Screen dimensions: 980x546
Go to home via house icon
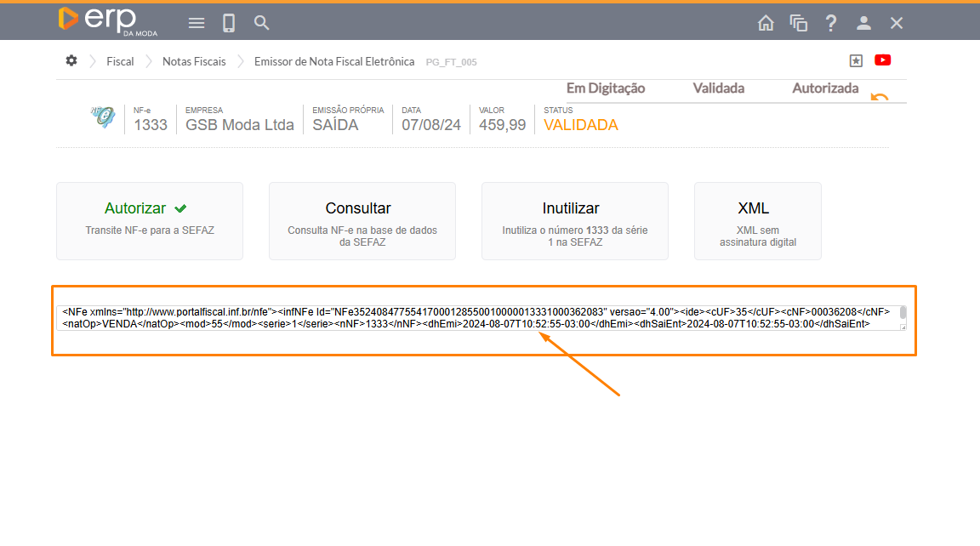766,23
